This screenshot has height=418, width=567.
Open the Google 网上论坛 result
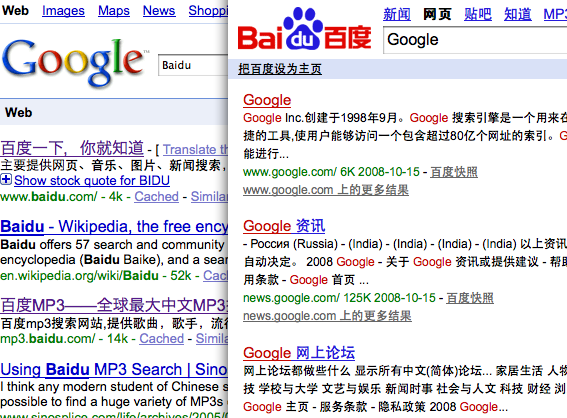click(299, 353)
